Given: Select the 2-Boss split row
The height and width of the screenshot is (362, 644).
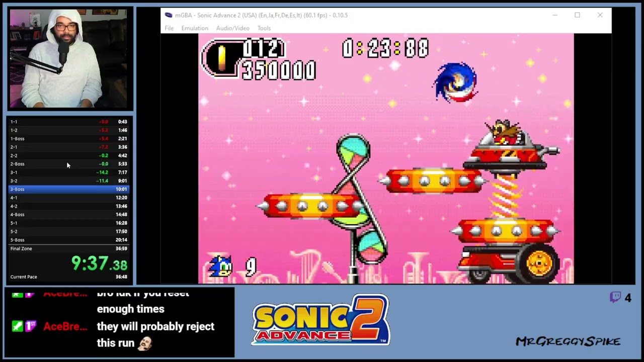Looking at the screenshot, I should [69, 164].
